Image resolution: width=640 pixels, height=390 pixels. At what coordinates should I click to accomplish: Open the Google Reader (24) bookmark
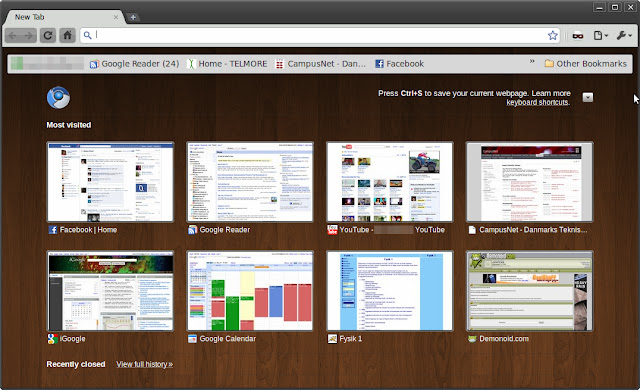pos(134,64)
